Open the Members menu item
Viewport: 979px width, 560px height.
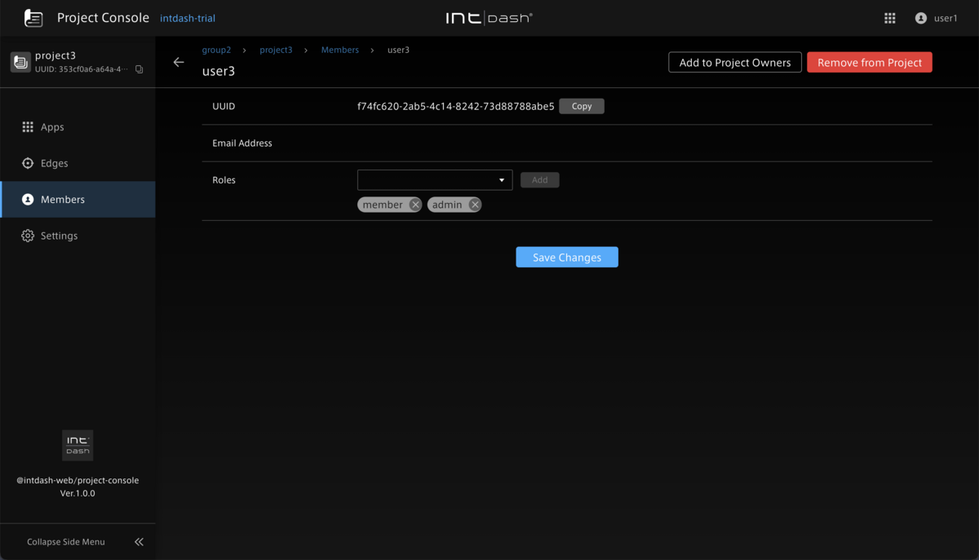[78, 200]
